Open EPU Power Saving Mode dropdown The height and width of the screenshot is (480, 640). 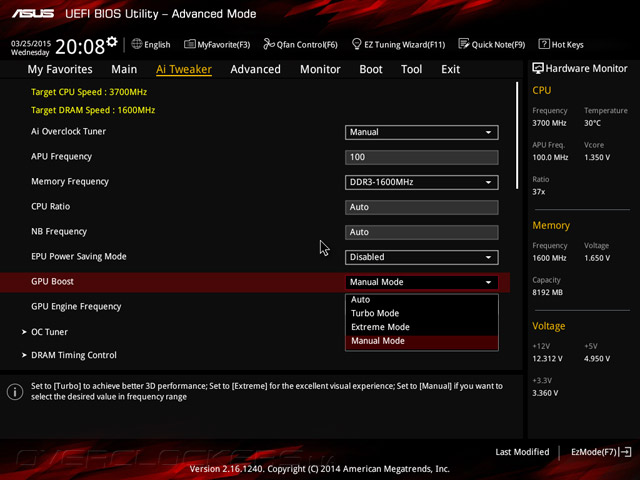422,257
